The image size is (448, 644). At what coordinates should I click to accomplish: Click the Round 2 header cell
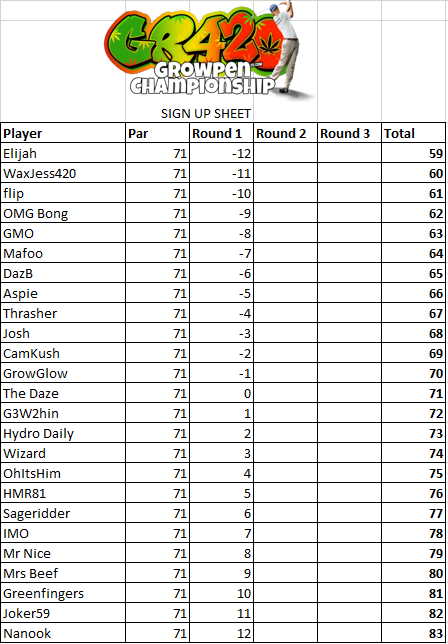click(285, 133)
